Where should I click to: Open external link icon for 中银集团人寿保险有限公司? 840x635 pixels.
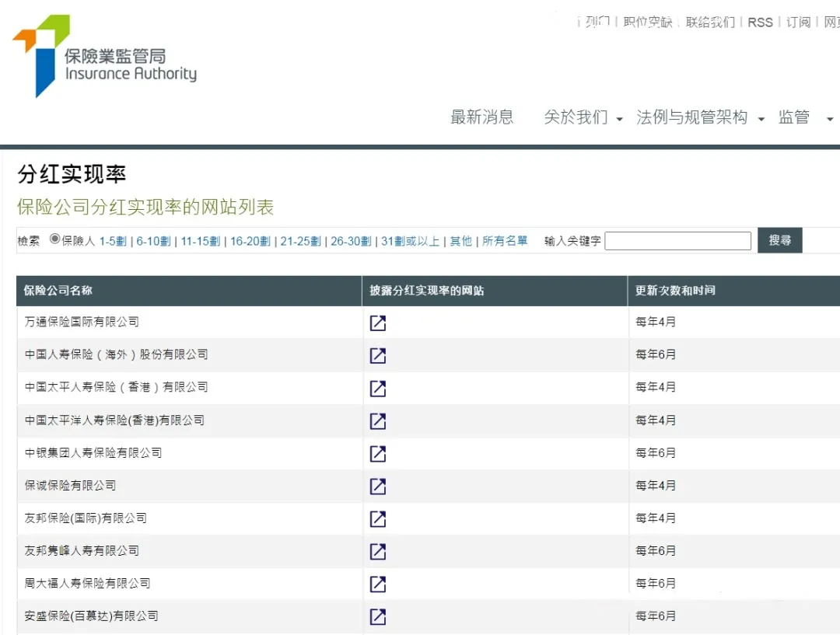[x=378, y=453]
